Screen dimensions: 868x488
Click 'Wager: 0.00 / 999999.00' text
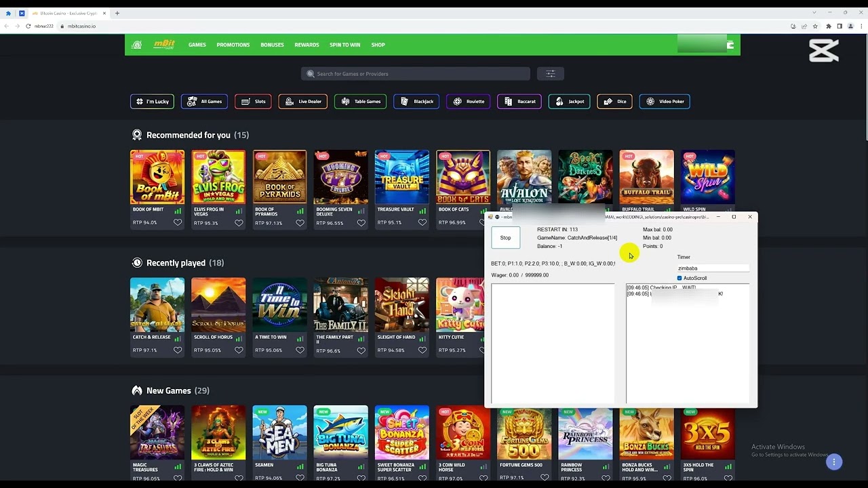[x=520, y=275]
